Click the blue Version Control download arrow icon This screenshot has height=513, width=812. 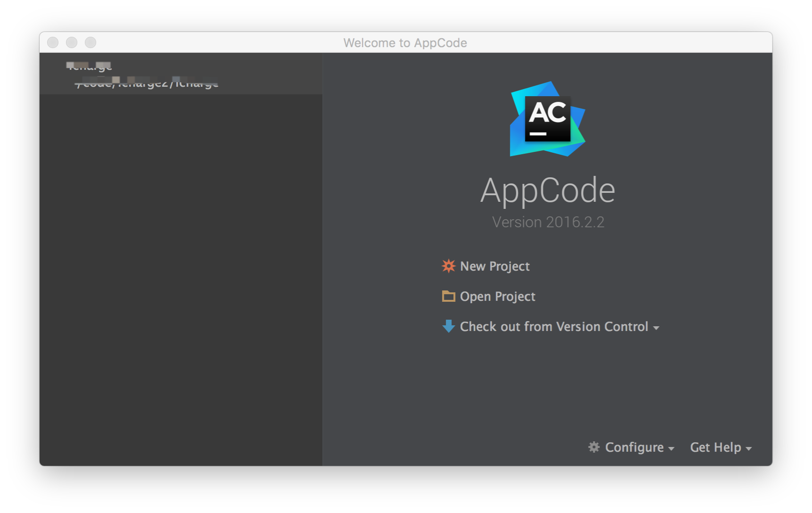click(x=448, y=326)
